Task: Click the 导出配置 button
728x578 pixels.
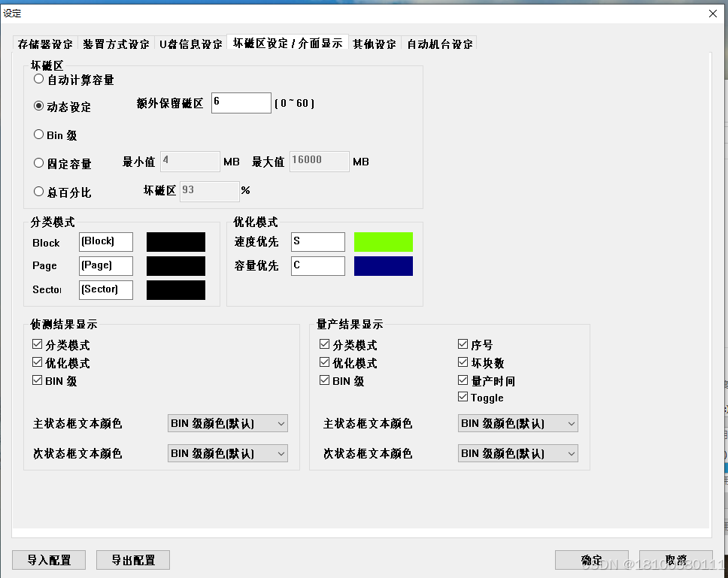Action: (x=133, y=560)
